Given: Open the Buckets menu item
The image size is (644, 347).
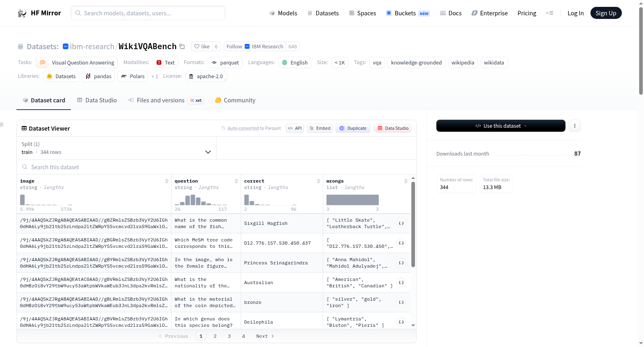Looking at the screenshot, I should [408, 13].
